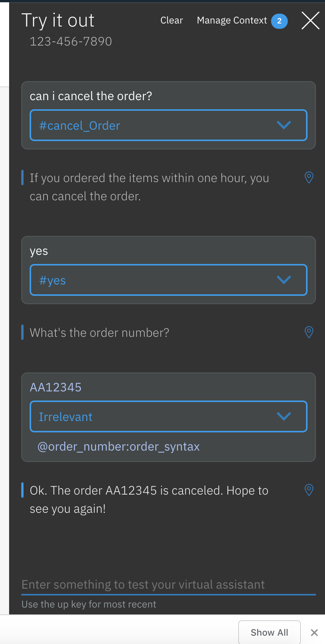Click the phone number 123-456-7890 subtitle
This screenshot has width=325, height=644.
tap(71, 41)
